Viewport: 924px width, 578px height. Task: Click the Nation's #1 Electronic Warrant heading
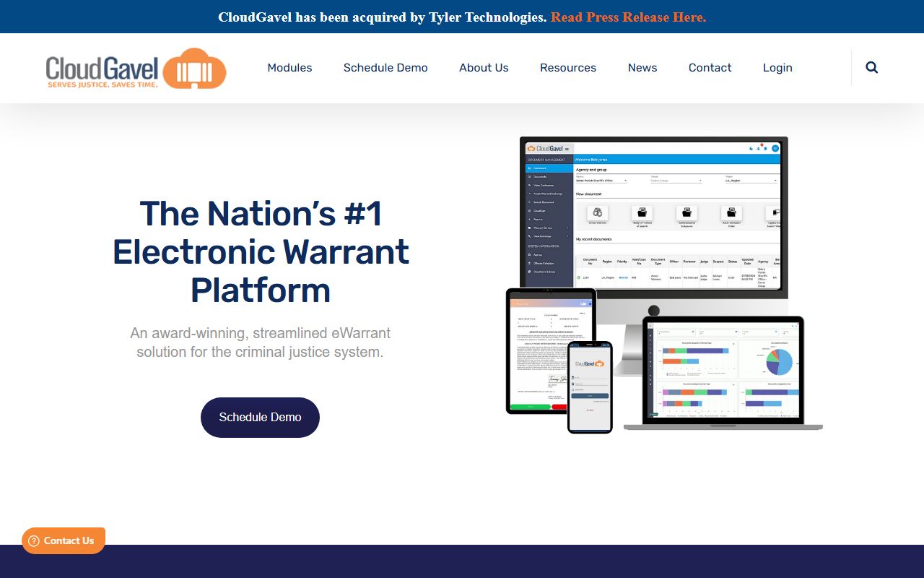point(261,252)
